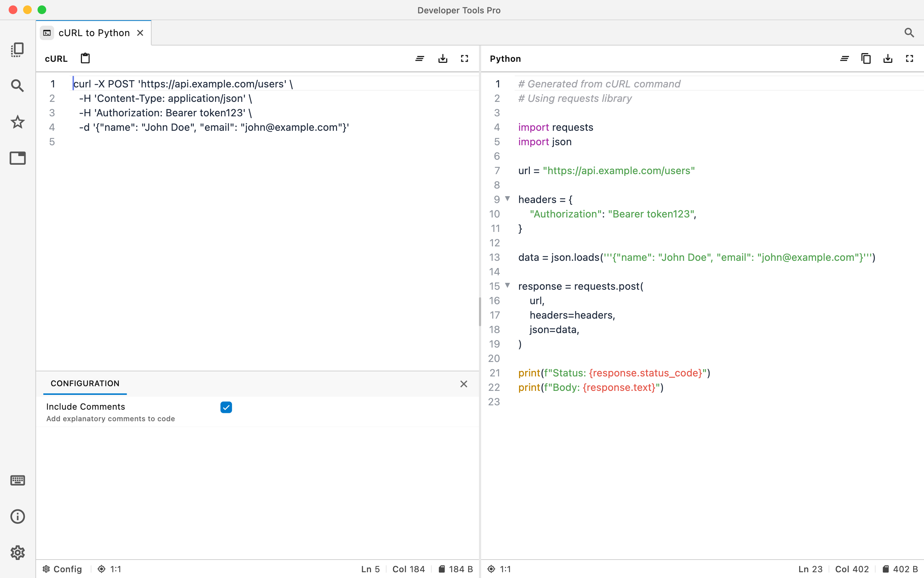Open settings gear in sidebar

[x=18, y=552]
